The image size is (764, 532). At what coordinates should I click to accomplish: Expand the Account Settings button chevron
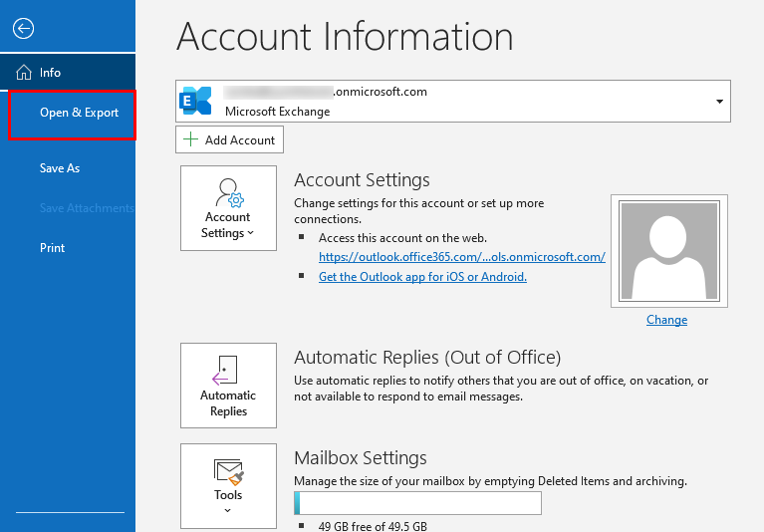point(250,233)
